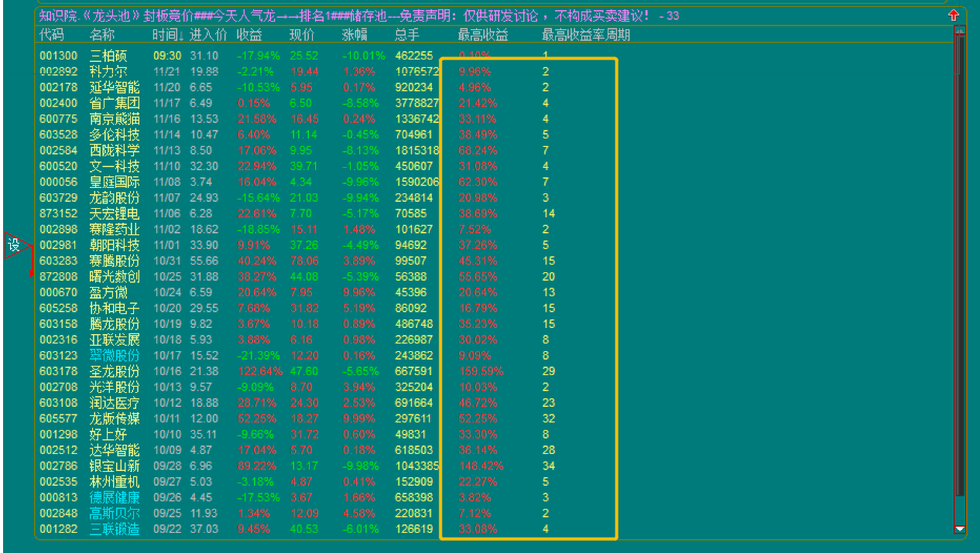Select stock code 600775
The height and width of the screenshot is (553, 980).
click(59, 118)
